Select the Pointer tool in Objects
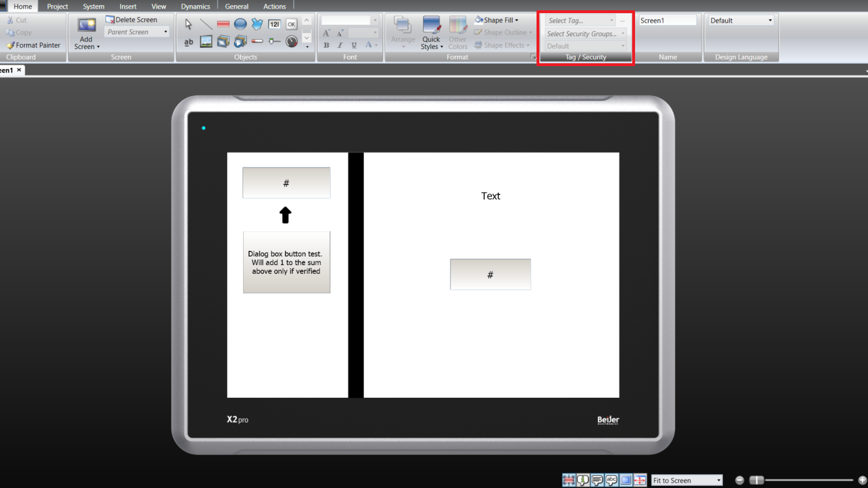868x488 pixels. coord(189,24)
